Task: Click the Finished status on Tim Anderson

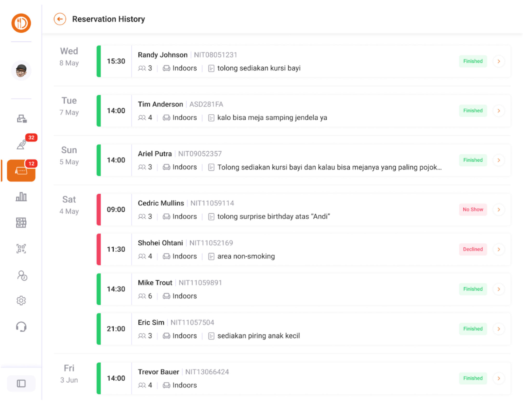Action: coord(473,111)
